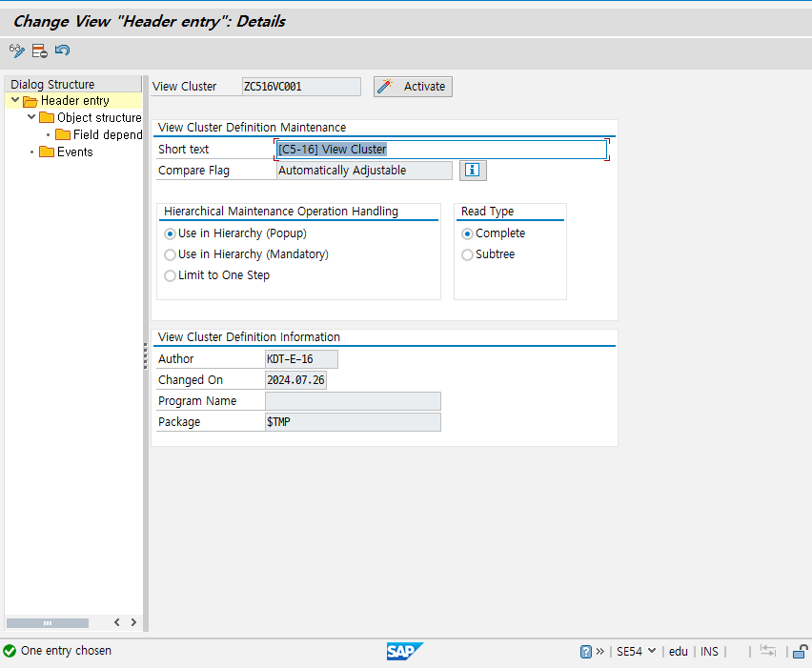Click the SAP logo in status bar
The height and width of the screenshot is (668, 812).
pyautogui.click(x=404, y=652)
